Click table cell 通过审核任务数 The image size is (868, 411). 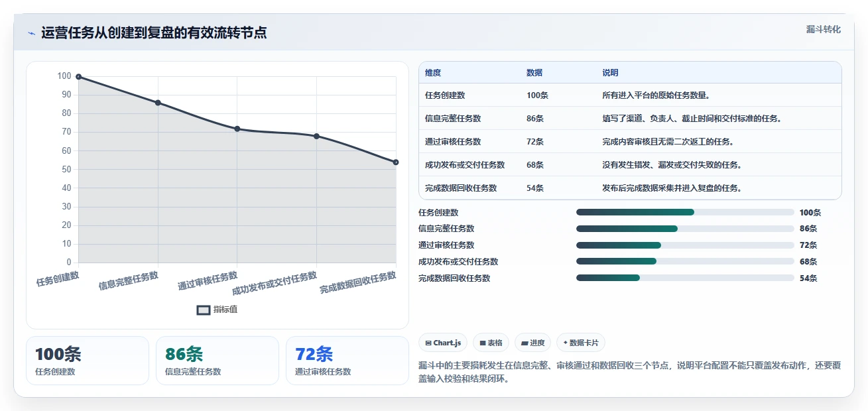click(x=453, y=142)
